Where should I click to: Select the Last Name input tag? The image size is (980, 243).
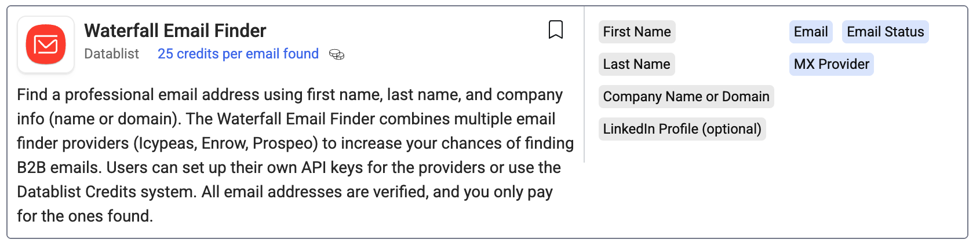tap(636, 64)
